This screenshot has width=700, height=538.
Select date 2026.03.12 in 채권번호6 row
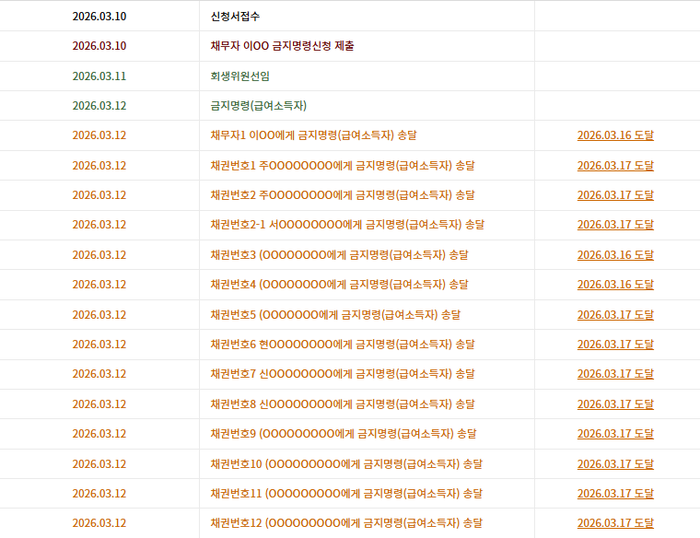(99, 344)
